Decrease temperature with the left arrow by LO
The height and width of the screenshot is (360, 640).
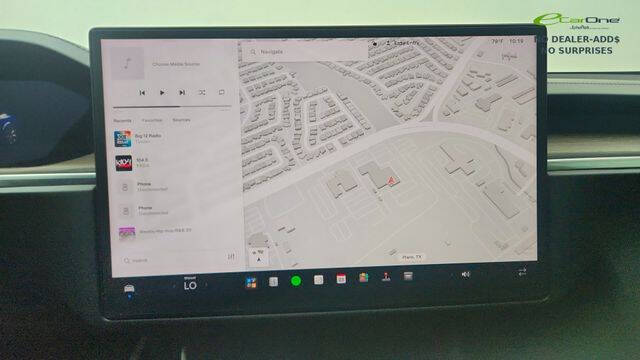click(x=174, y=286)
